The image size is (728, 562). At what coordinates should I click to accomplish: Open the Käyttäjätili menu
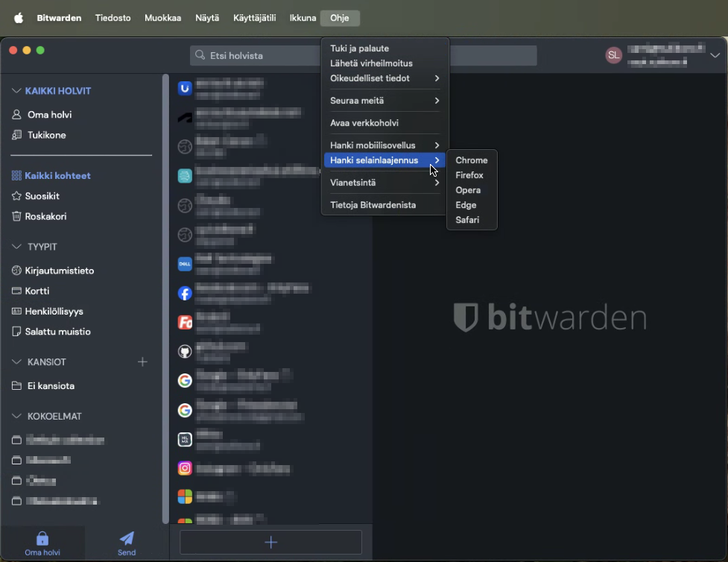coord(254,18)
